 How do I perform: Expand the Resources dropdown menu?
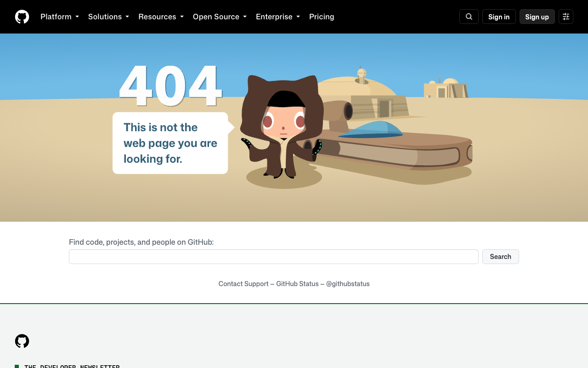[161, 17]
